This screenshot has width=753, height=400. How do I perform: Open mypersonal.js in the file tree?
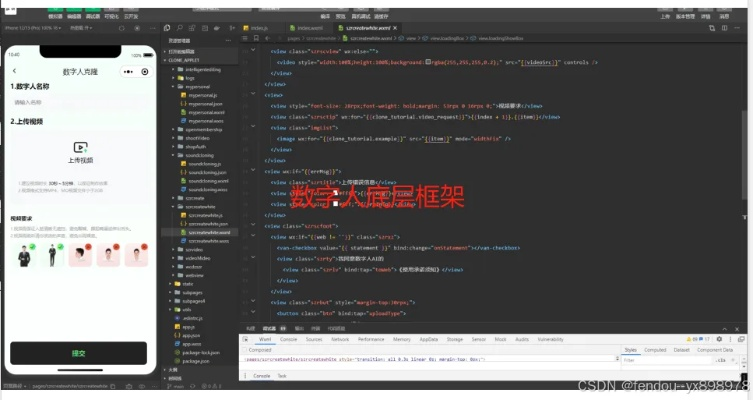point(202,96)
